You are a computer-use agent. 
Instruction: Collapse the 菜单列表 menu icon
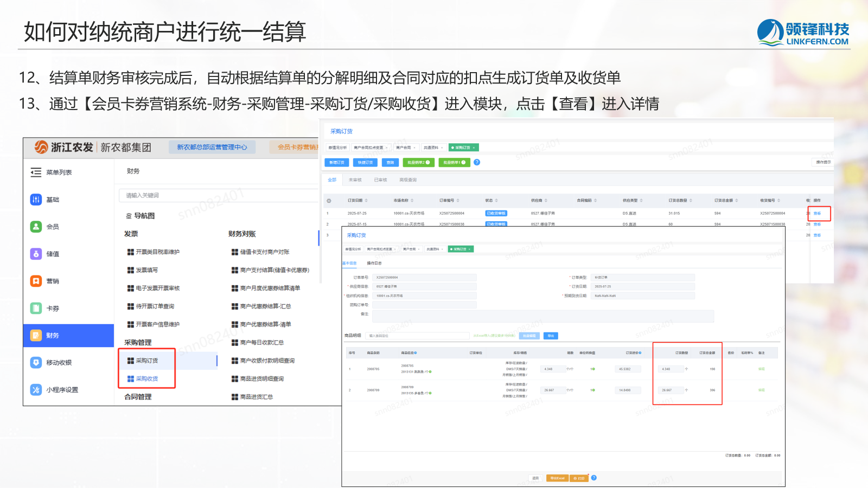36,172
